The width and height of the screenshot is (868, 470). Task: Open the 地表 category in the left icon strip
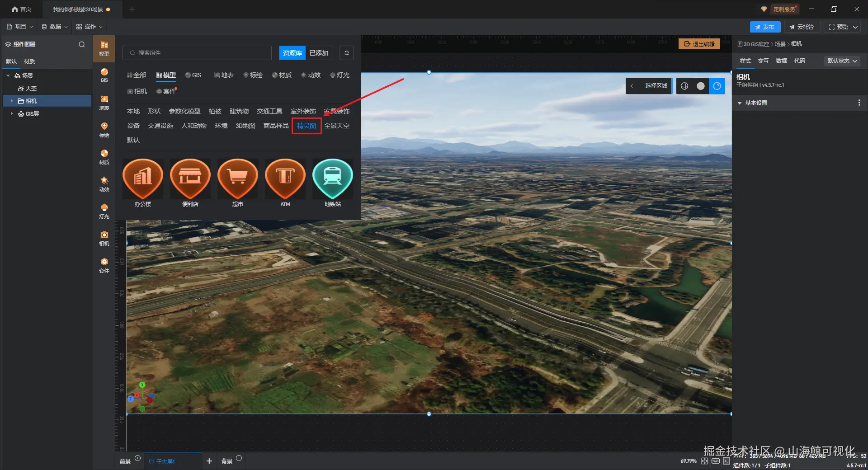pyautogui.click(x=104, y=103)
